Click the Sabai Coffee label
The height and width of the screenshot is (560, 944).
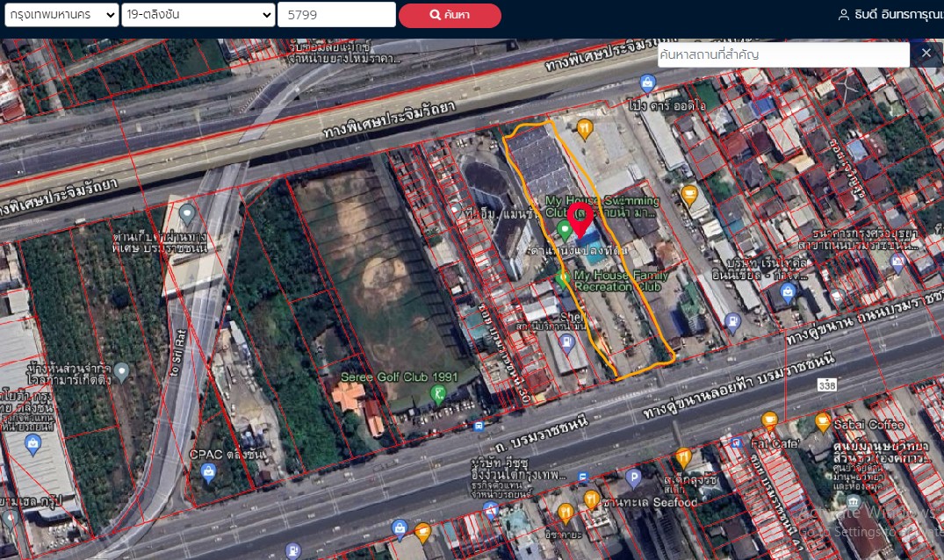868,425
